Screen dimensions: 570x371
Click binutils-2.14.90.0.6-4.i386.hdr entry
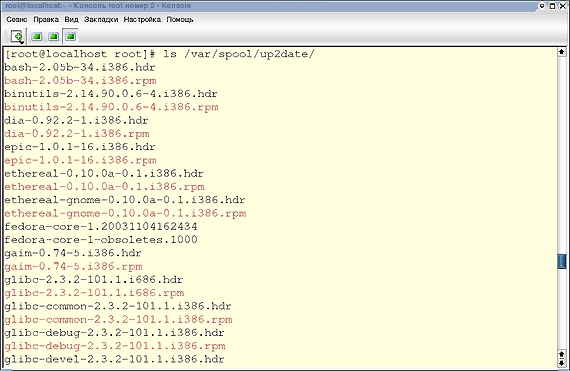click(111, 94)
